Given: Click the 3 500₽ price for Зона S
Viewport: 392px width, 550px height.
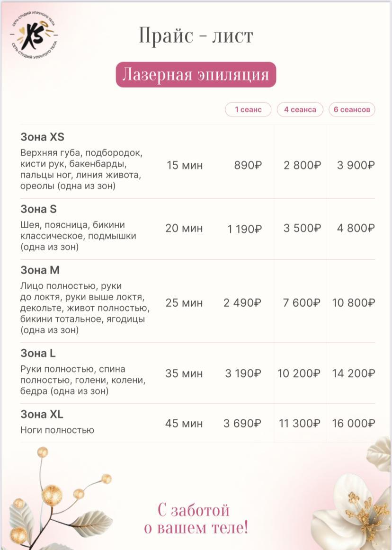Looking at the screenshot, I should click(302, 228).
